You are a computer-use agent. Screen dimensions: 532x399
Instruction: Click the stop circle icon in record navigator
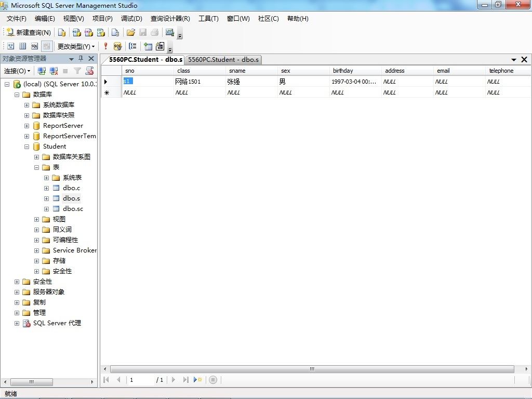(x=212, y=380)
